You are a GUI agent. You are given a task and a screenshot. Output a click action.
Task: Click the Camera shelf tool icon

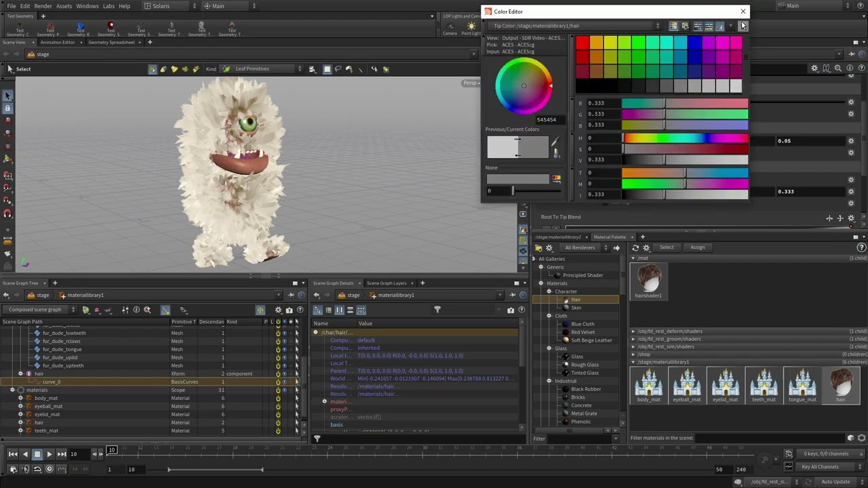(450, 27)
